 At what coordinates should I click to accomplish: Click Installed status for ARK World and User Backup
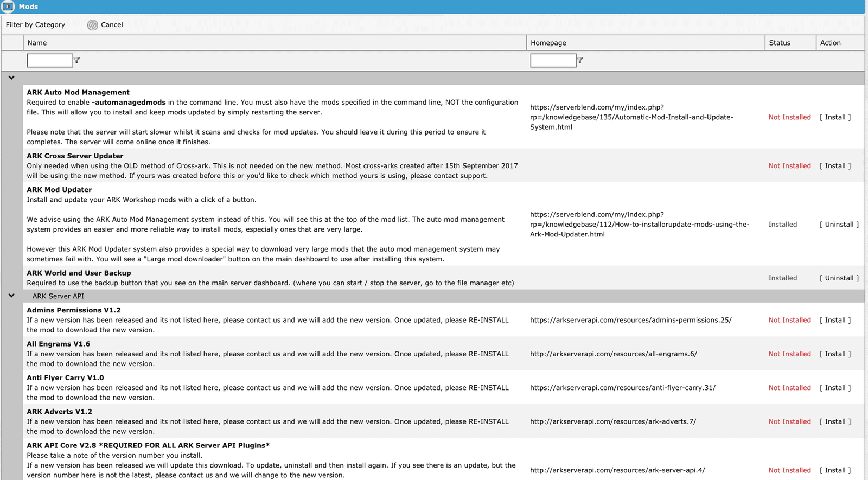click(783, 278)
